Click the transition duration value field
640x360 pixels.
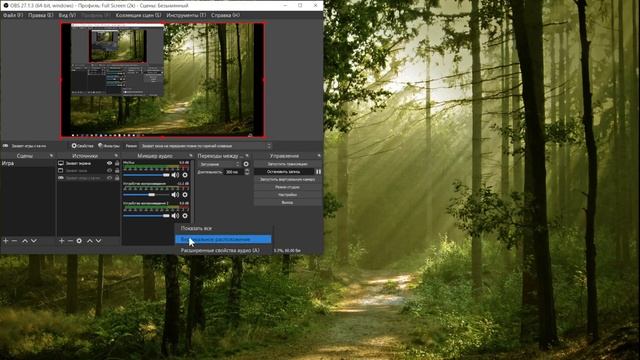point(233,172)
